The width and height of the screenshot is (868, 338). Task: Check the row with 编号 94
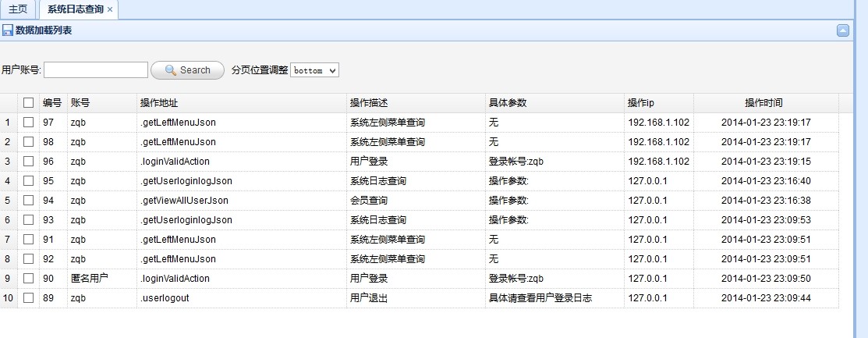[28, 200]
